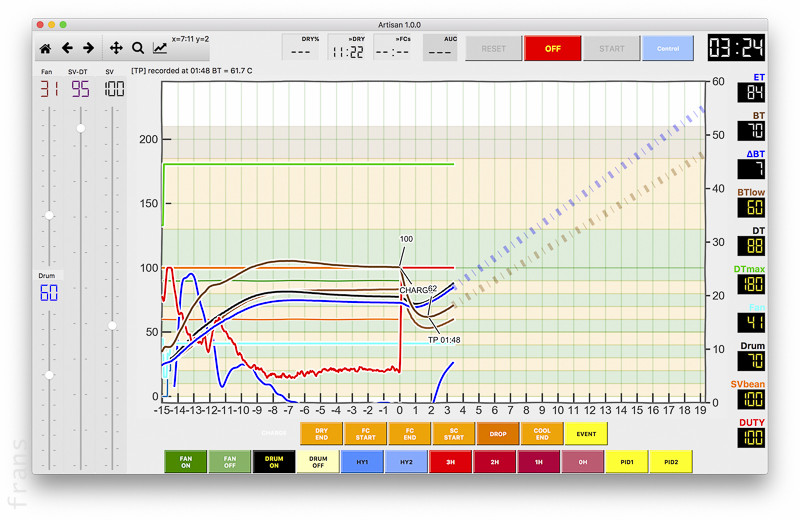800x520 pixels.
Task: Turn on the fan with FAN ON
Action: point(186,461)
